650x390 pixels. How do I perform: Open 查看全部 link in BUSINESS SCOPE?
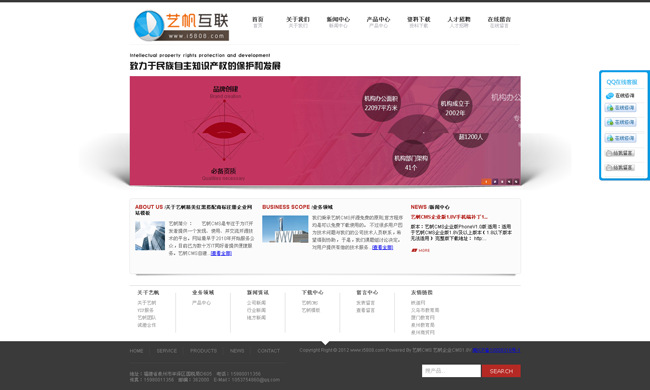(x=382, y=247)
